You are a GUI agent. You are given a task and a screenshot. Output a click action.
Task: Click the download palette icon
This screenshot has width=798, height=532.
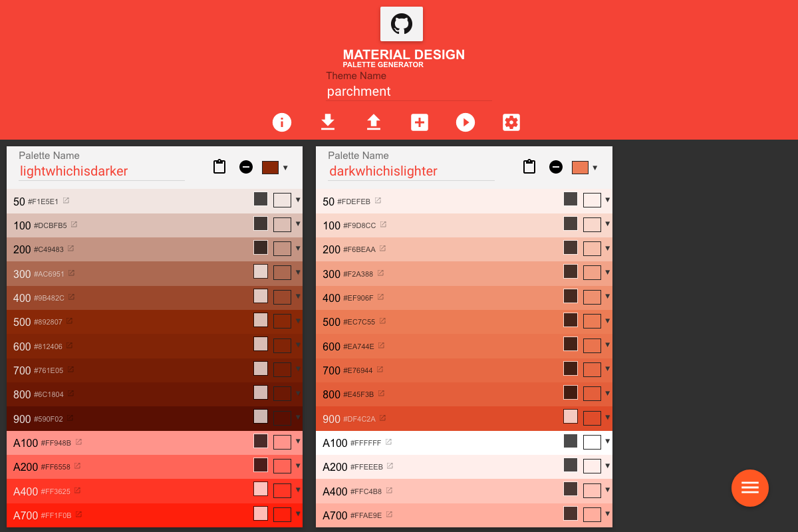327,122
